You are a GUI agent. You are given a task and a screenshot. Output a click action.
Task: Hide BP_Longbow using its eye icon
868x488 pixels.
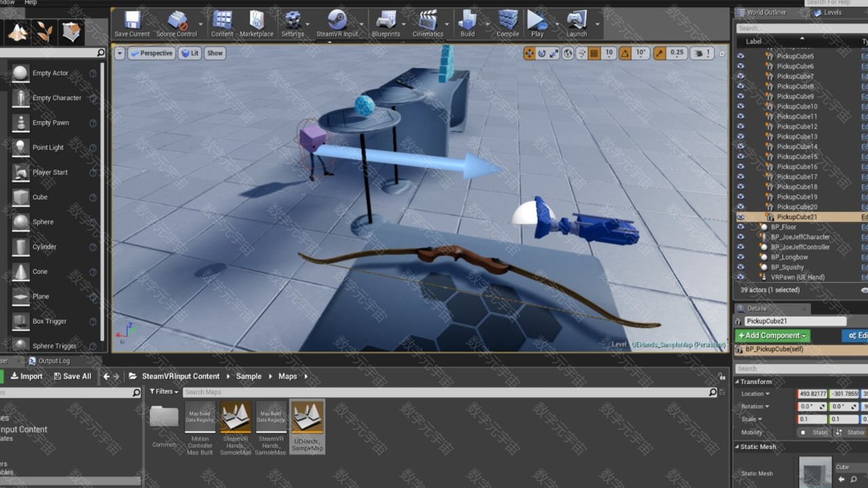pos(741,257)
